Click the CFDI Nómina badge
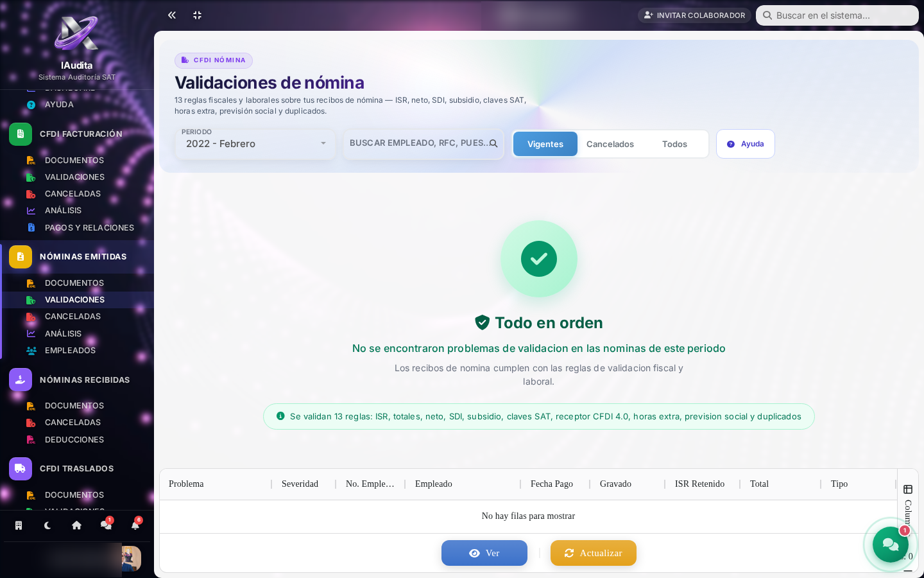The height and width of the screenshot is (578, 924). coord(214,60)
